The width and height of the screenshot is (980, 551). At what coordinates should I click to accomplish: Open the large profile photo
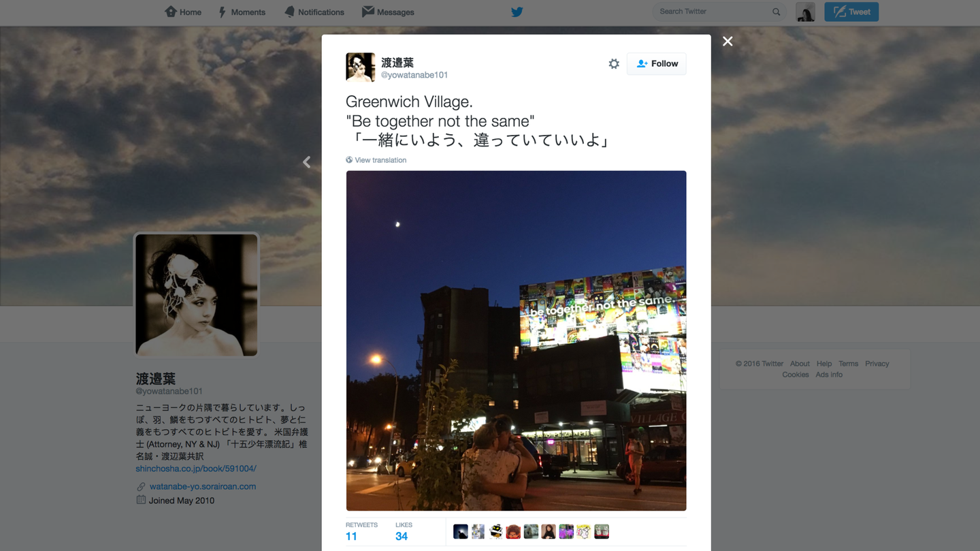click(197, 295)
